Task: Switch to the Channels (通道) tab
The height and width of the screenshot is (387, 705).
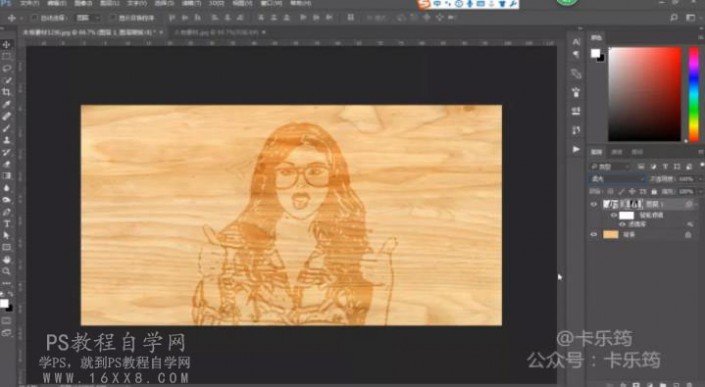Action: click(617, 152)
